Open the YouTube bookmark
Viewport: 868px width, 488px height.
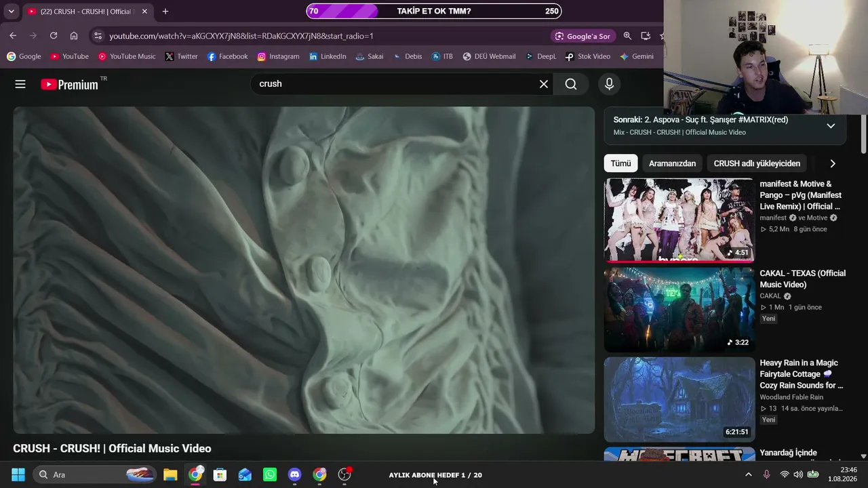[69, 56]
